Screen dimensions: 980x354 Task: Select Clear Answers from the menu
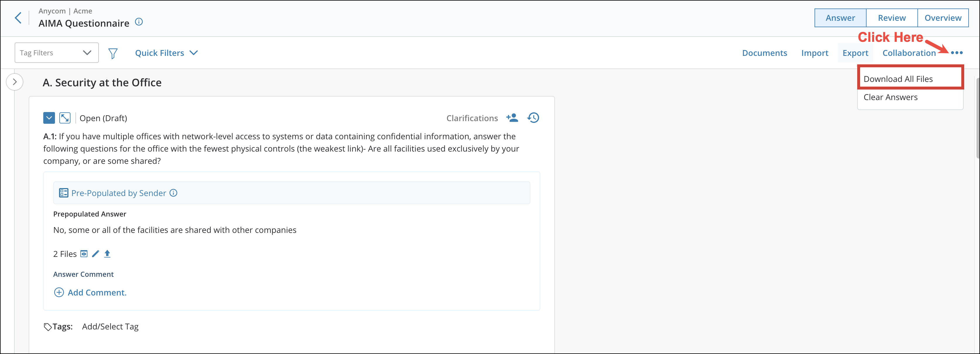pos(891,97)
